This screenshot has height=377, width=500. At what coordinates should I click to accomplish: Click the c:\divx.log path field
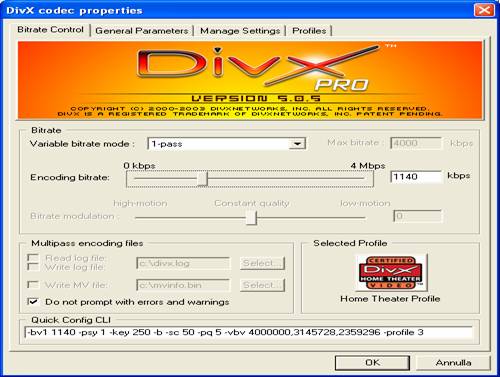point(183,263)
